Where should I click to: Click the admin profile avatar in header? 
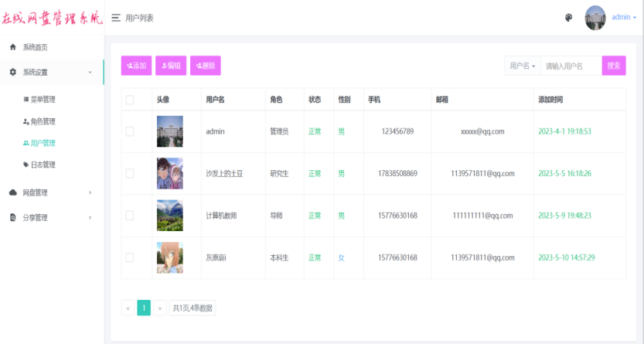point(595,18)
